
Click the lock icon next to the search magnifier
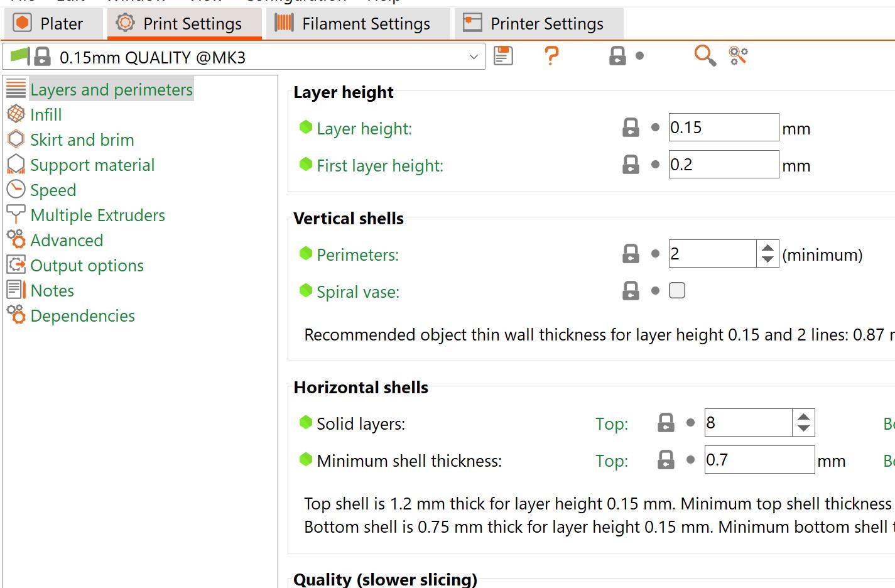pyautogui.click(x=617, y=56)
